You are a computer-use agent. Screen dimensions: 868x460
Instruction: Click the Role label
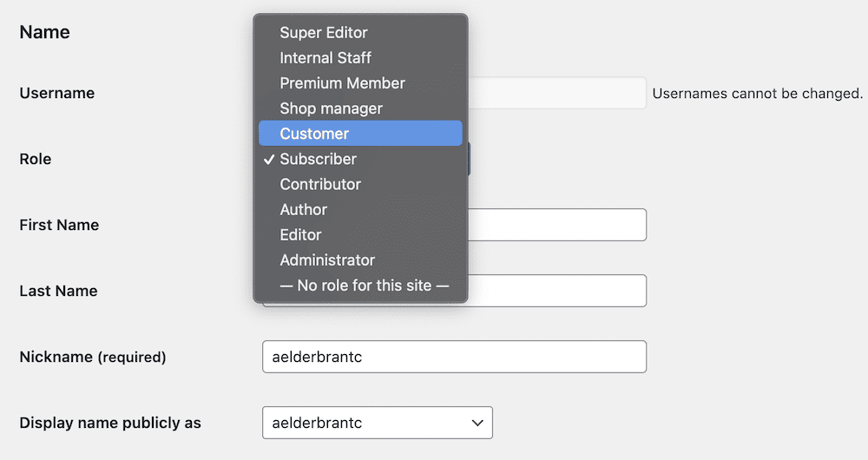(36, 159)
